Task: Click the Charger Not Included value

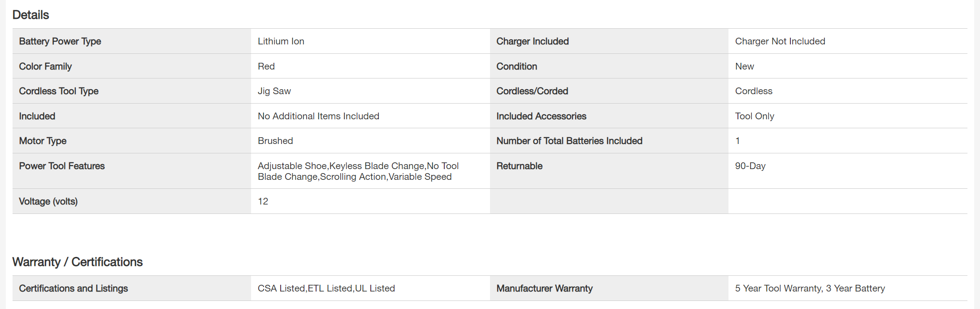Action: coord(780,41)
